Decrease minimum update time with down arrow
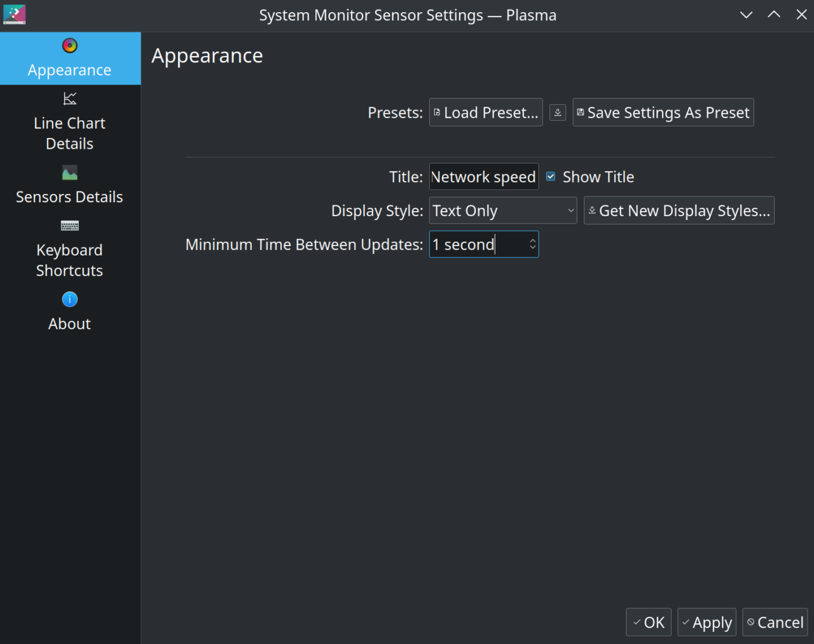The width and height of the screenshot is (814, 644). click(533, 249)
